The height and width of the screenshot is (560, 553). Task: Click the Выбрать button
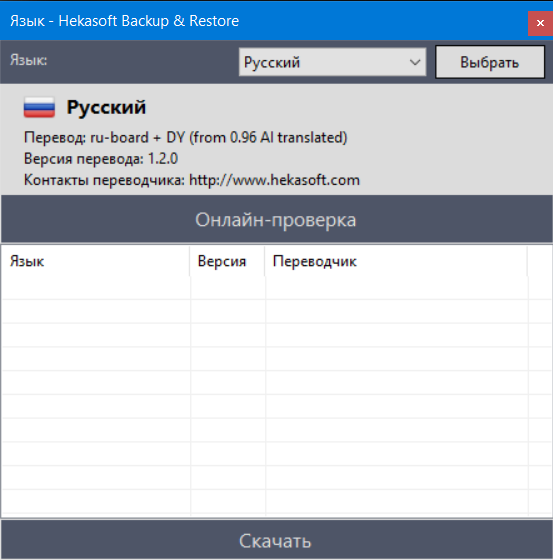coord(490,62)
